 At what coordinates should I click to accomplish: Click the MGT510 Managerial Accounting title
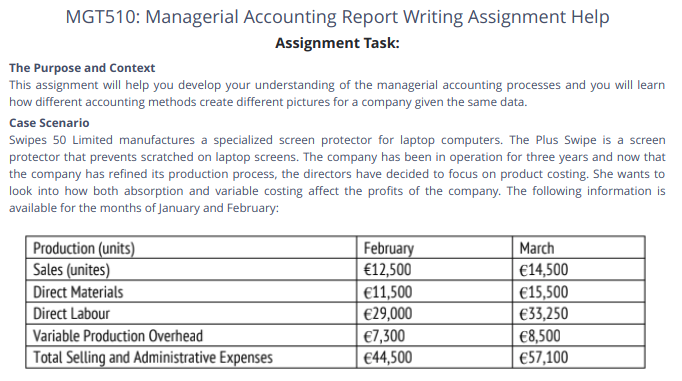(x=337, y=17)
